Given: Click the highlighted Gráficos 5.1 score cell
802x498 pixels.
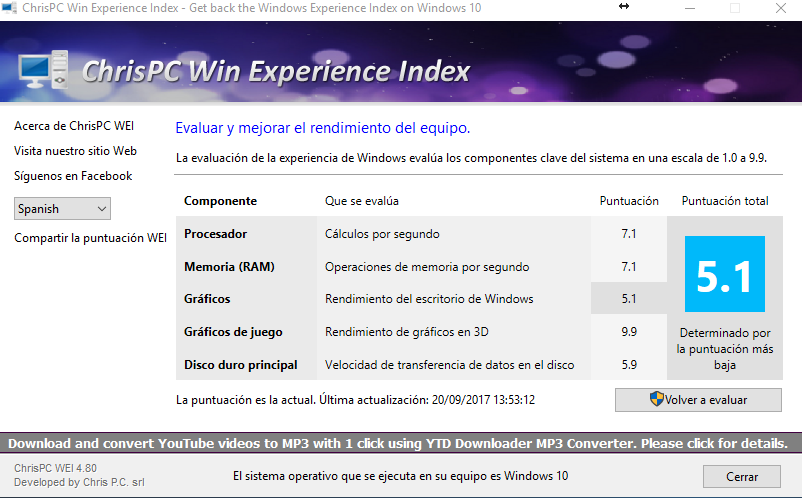Looking at the screenshot, I should 628,299.
